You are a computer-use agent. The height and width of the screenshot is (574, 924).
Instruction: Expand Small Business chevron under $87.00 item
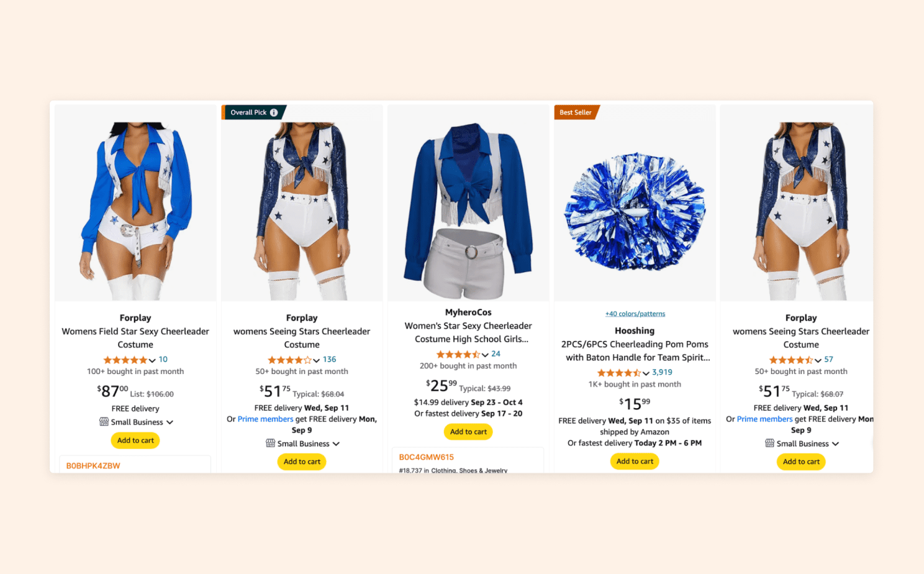pyautogui.click(x=170, y=422)
